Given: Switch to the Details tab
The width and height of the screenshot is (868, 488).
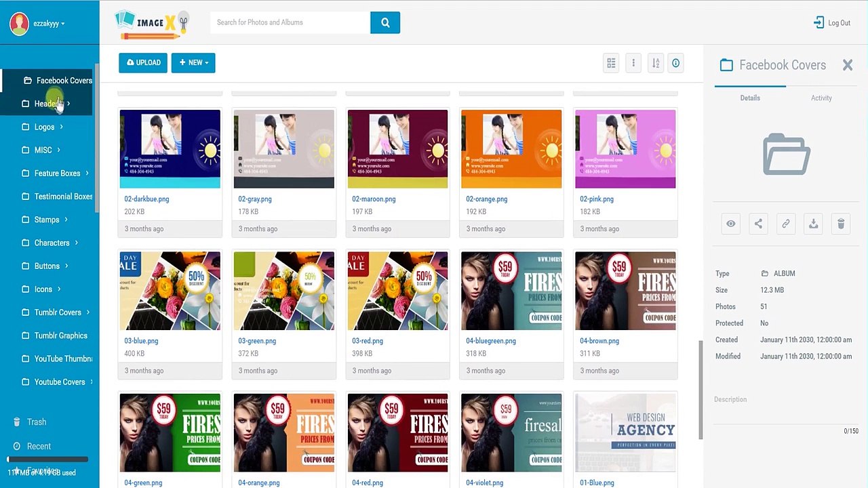Looking at the screenshot, I should [x=750, y=98].
